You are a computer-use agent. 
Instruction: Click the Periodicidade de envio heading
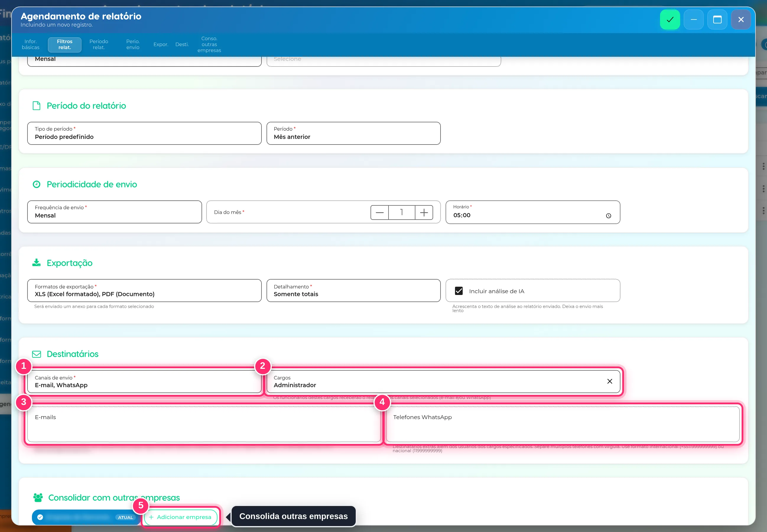pyautogui.click(x=92, y=184)
